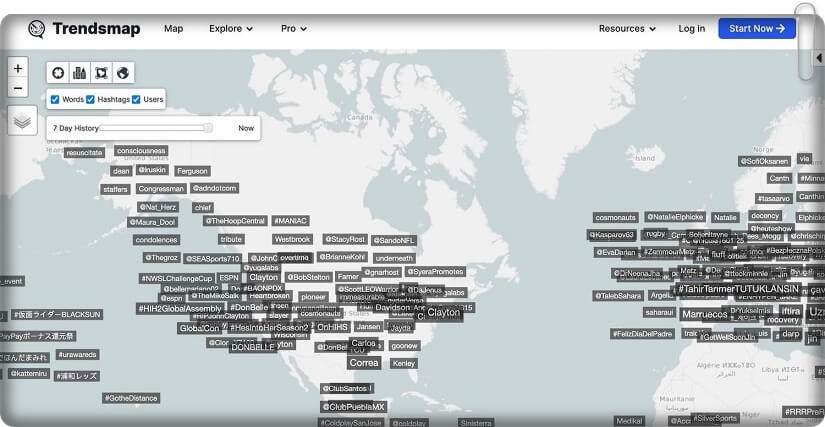Select the @Nat_Herz trend tag
The width and height of the screenshot is (825, 427).
coord(158,207)
